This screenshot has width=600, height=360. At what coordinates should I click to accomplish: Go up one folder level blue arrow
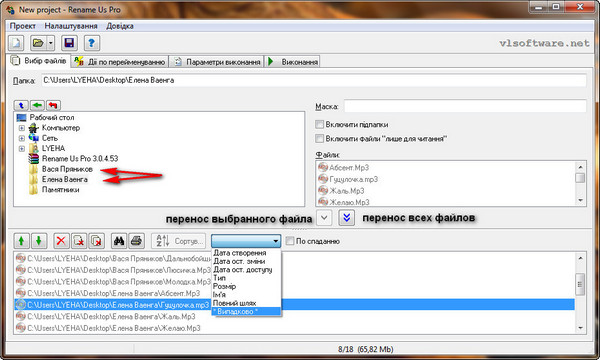point(21,105)
